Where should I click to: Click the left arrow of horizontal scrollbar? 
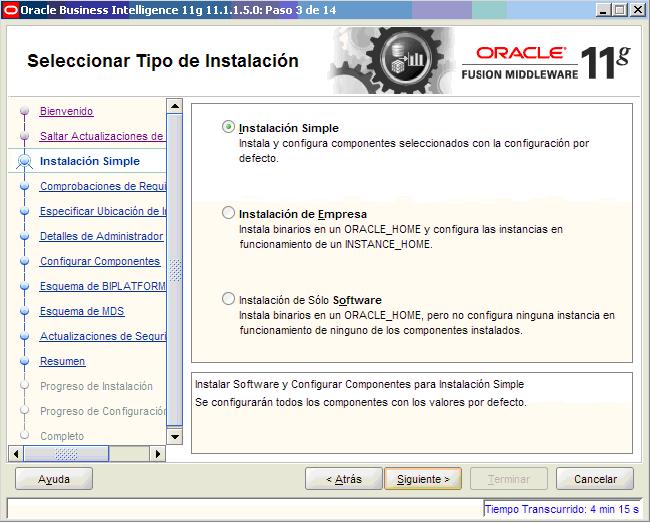[x=16, y=453]
